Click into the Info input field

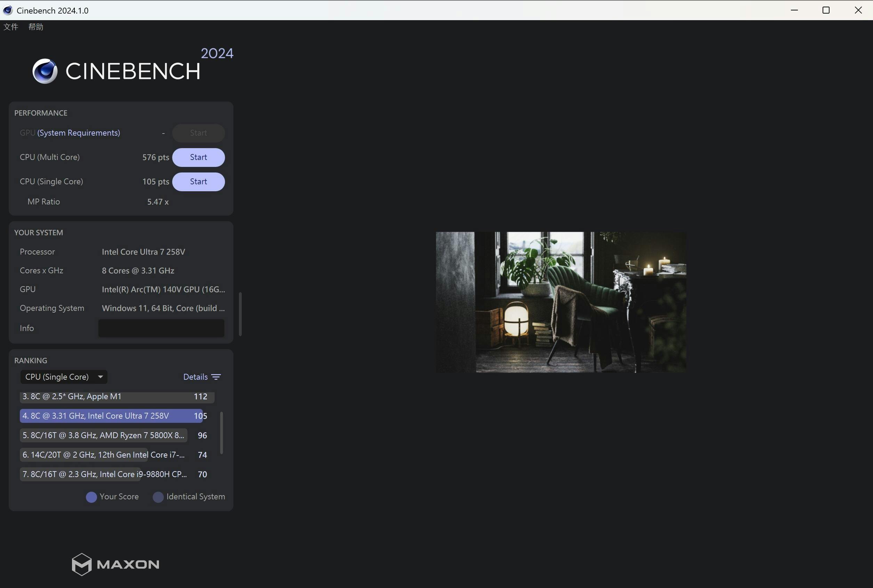pos(161,328)
